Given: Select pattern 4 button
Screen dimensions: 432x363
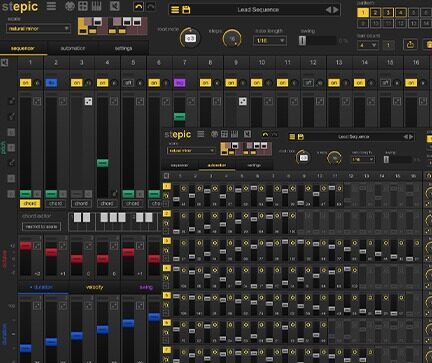Looking at the screenshot, I should click(x=401, y=13).
